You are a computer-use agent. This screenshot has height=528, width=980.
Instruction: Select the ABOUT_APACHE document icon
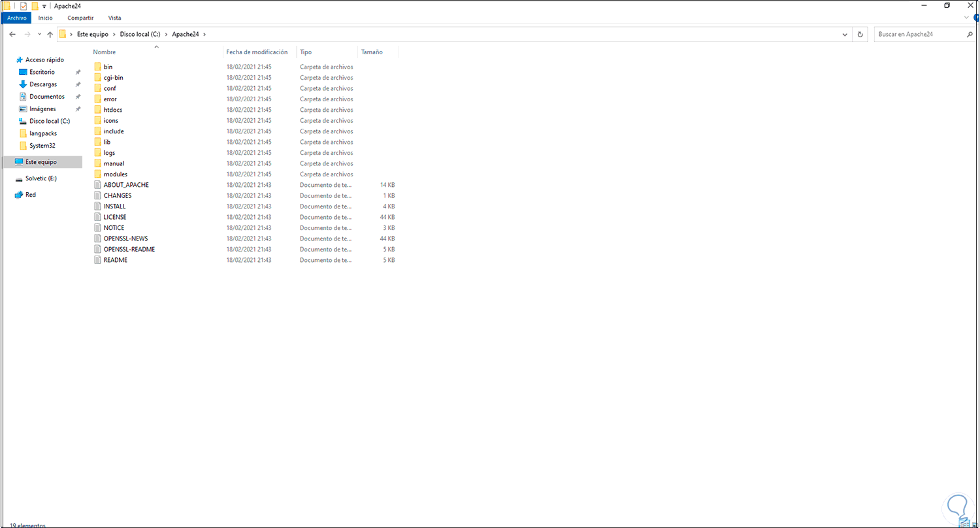98,185
